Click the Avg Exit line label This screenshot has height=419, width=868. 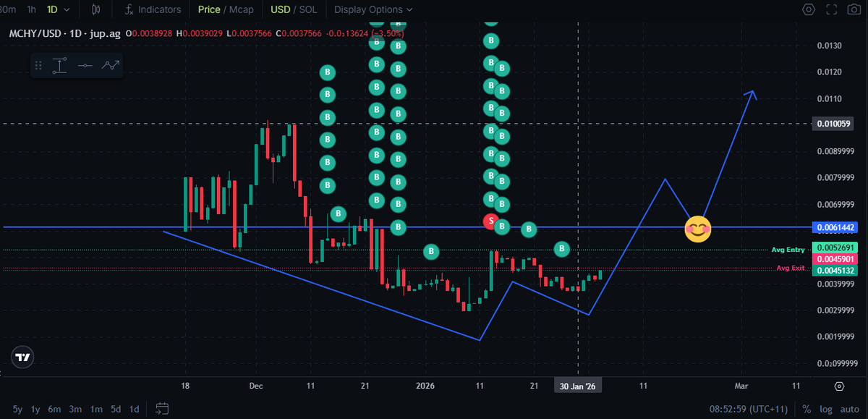point(791,268)
